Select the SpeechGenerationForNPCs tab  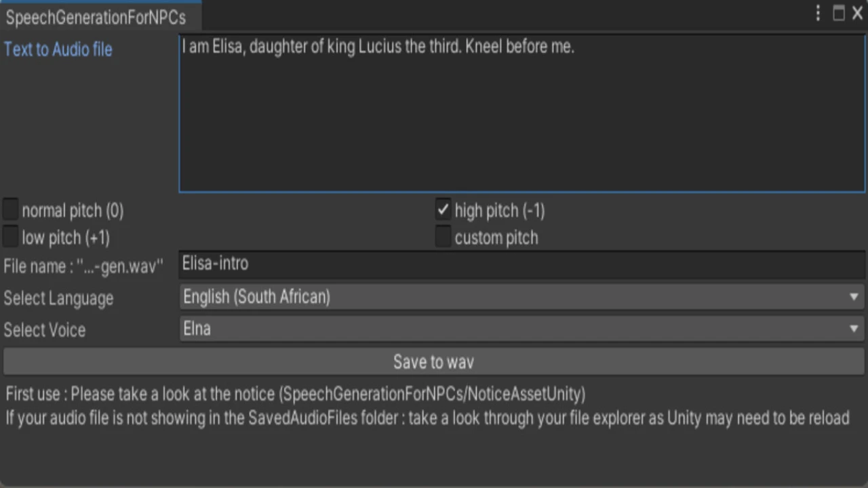coord(96,17)
